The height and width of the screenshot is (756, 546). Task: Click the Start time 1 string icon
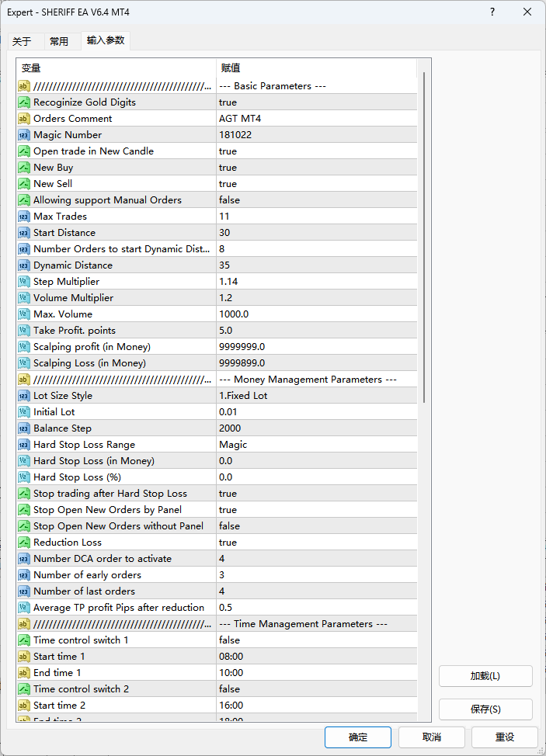[24, 657]
